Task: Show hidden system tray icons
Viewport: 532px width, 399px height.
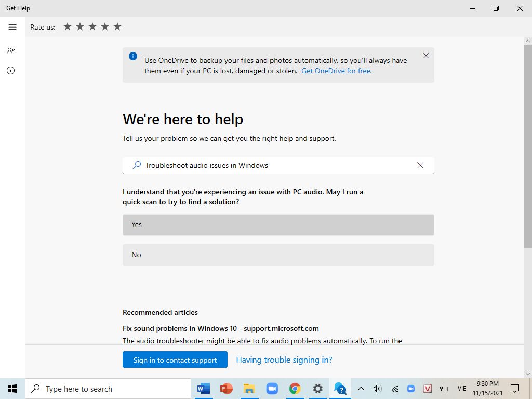Action: (361, 389)
